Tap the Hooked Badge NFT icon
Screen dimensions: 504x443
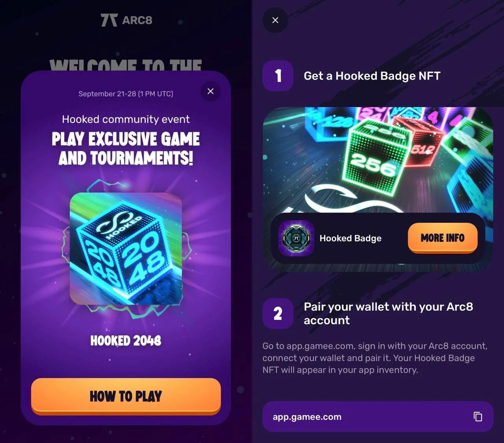(x=296, y=238)
